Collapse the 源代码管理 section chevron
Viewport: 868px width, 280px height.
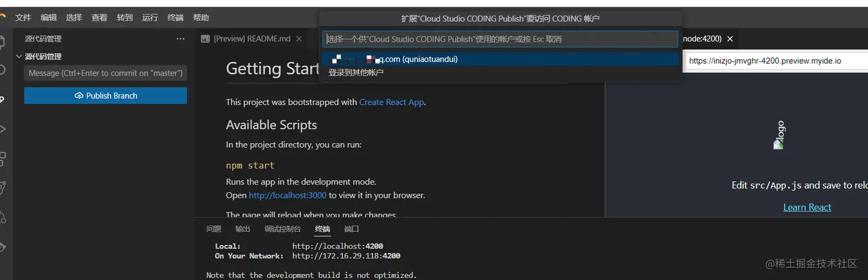pos(18,56)
